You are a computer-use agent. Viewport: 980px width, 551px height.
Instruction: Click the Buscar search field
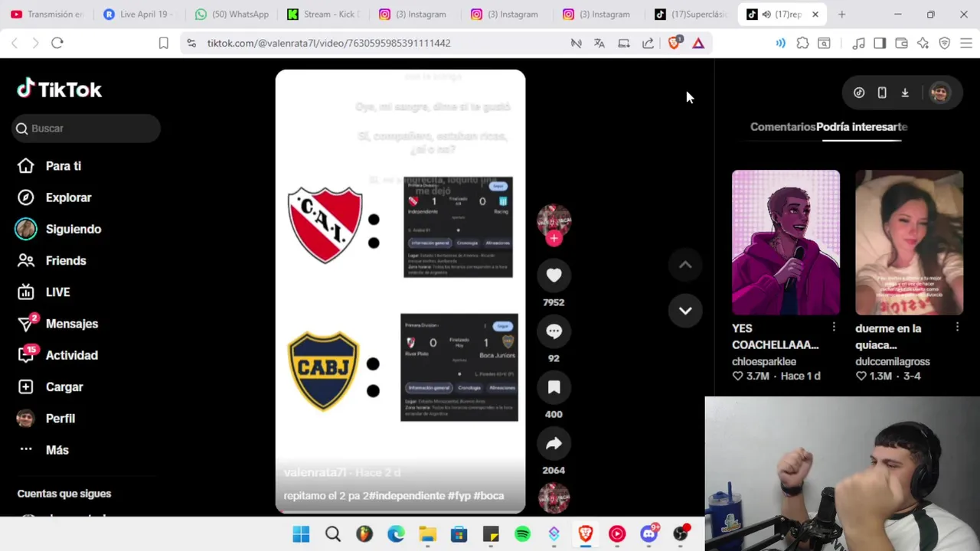pos(86,129)
